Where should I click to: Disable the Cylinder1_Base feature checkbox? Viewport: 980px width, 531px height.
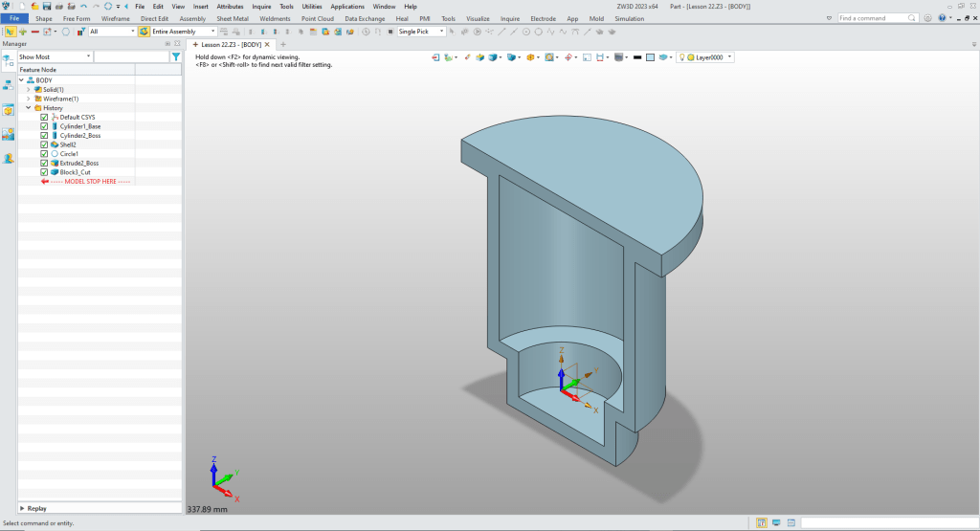click(x=44, y=126)
